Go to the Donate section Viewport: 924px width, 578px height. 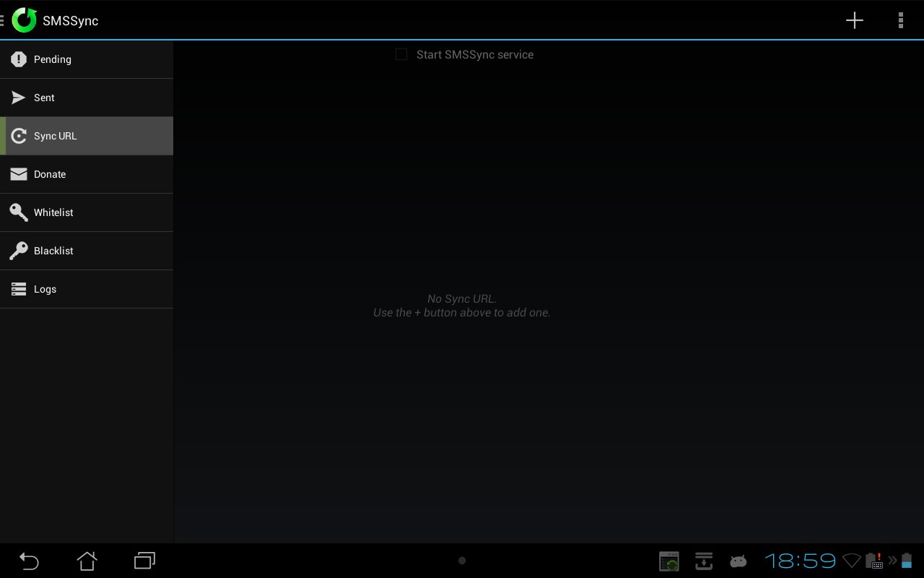click(x=87, y=174)
